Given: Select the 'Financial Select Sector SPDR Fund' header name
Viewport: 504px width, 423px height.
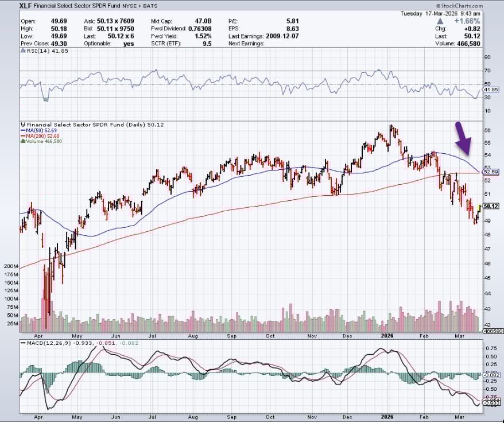Looking at the screenshot, I should [77, 6].
